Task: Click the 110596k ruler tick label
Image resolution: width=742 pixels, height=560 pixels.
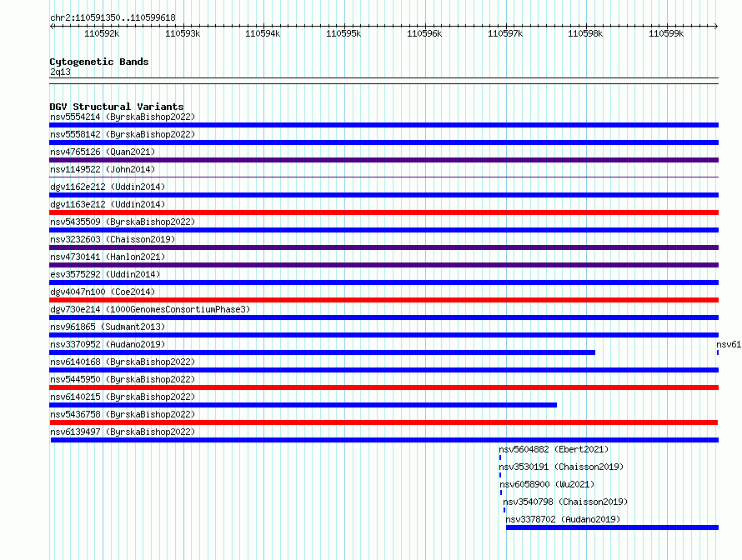Action: coord(424,33)
